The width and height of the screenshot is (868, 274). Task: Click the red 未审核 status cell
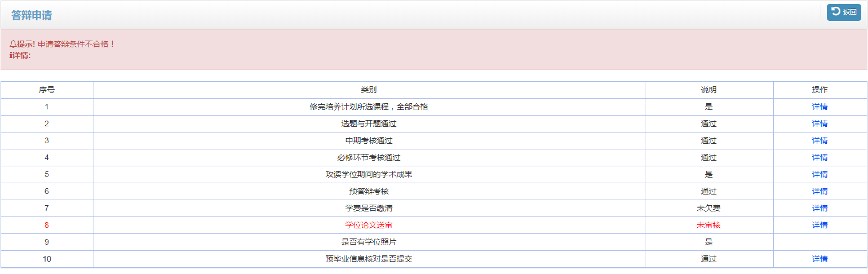click(x=708, y=225)
